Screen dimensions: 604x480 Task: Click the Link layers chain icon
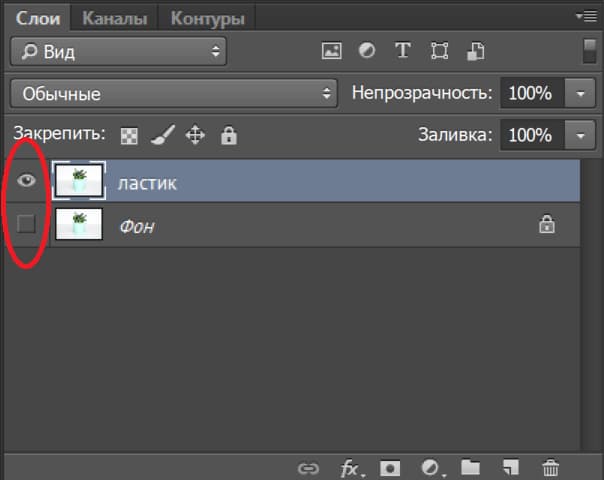click(x=309, y=468)
